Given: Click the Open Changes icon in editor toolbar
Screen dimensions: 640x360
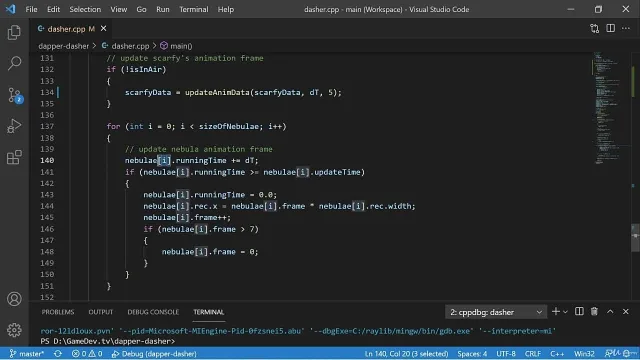Looking at the screenshot, I should 595,28.
